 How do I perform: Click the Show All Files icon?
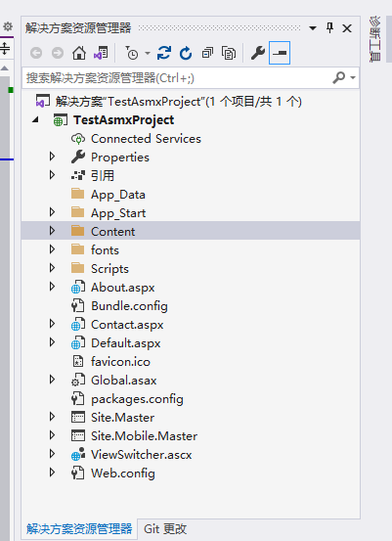(x=229, y=53)
